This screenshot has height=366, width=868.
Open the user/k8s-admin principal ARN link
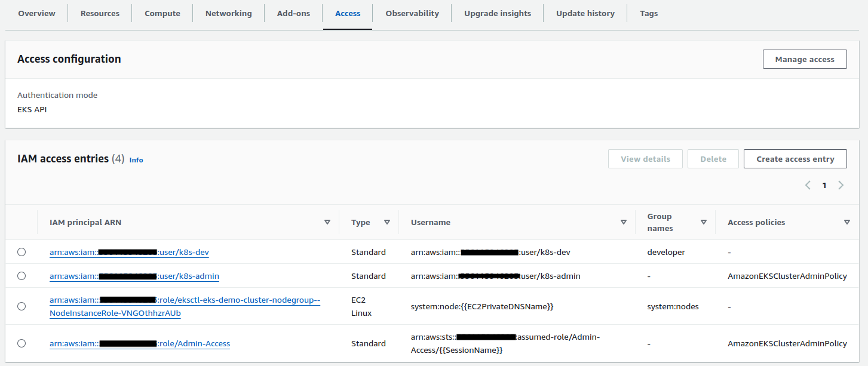[x=134, y=276]
